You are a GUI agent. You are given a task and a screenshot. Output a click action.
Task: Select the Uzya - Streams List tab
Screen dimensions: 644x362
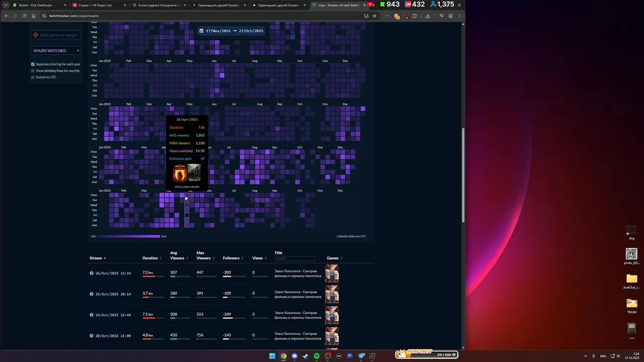click(338, 5)
